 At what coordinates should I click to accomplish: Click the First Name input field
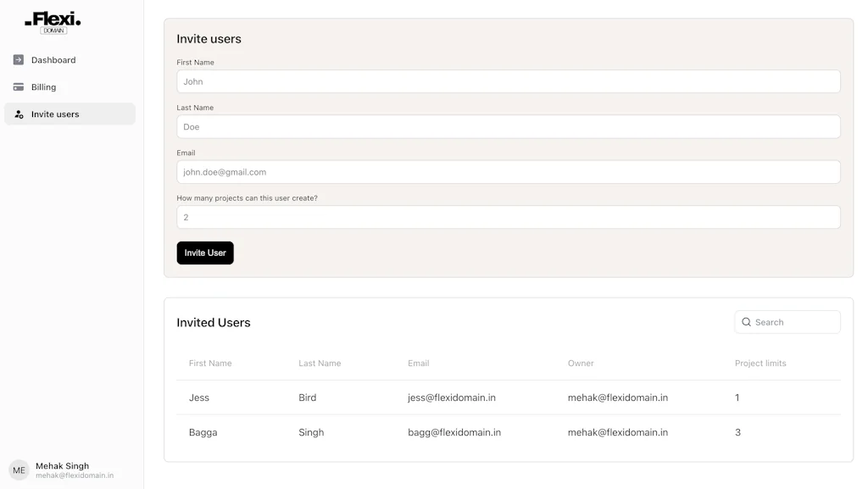[509, 81]
